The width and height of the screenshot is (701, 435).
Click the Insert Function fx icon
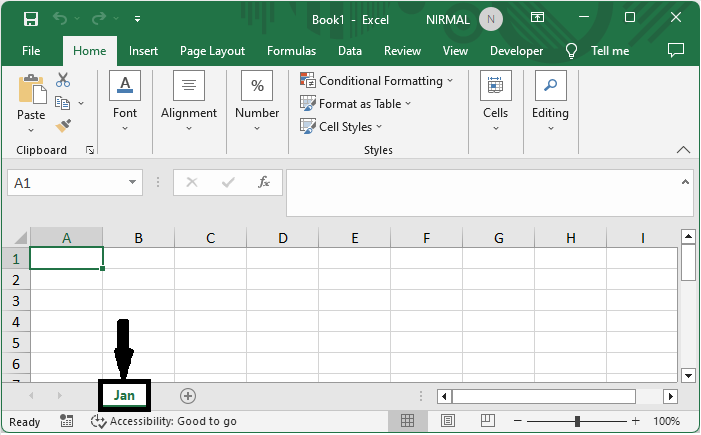[264, 183]
